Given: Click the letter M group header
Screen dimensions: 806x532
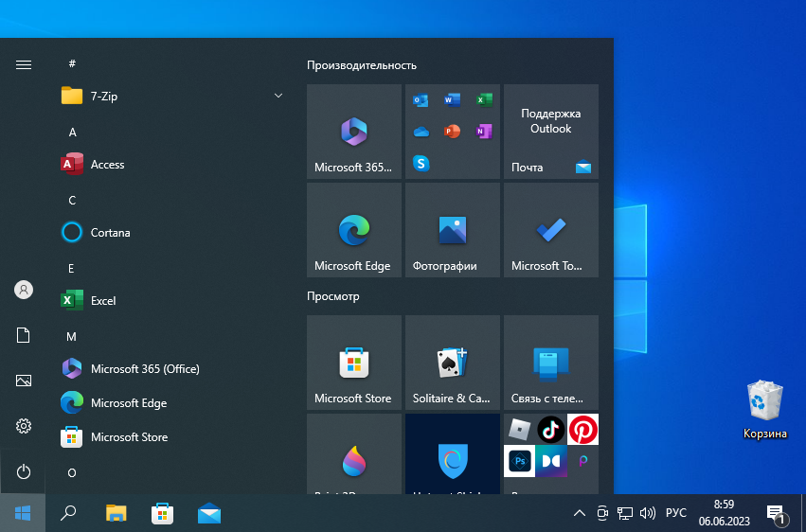Looking at the screenshot, I should coord(71,336).
